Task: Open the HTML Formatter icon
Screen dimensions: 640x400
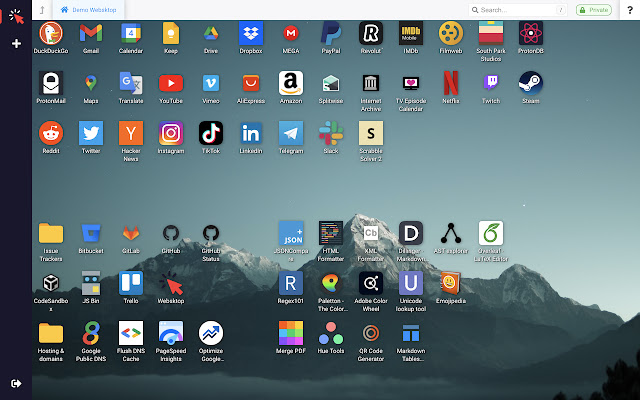Action: (331, 233)
